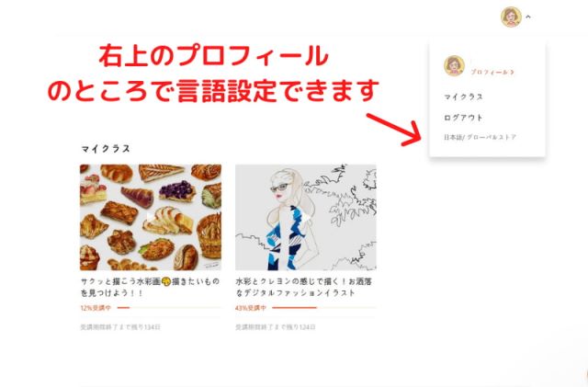
Task: Click the profile avatar in top-right header
Action: [x=511, y=17]
